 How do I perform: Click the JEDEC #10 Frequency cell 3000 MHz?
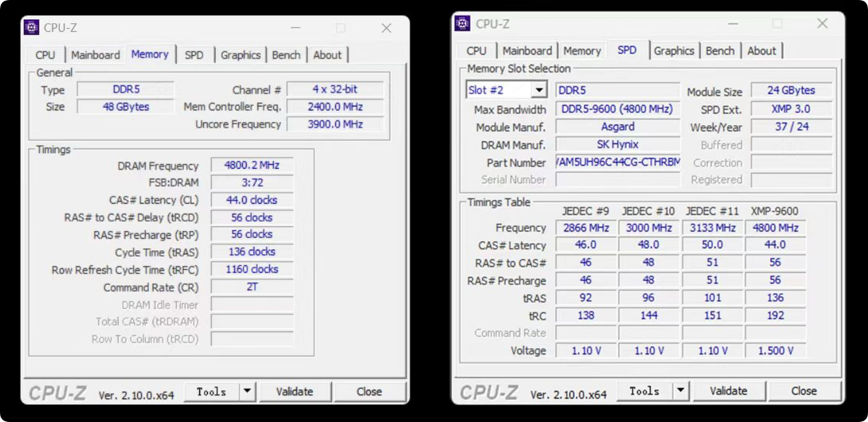tap(649, 228)
